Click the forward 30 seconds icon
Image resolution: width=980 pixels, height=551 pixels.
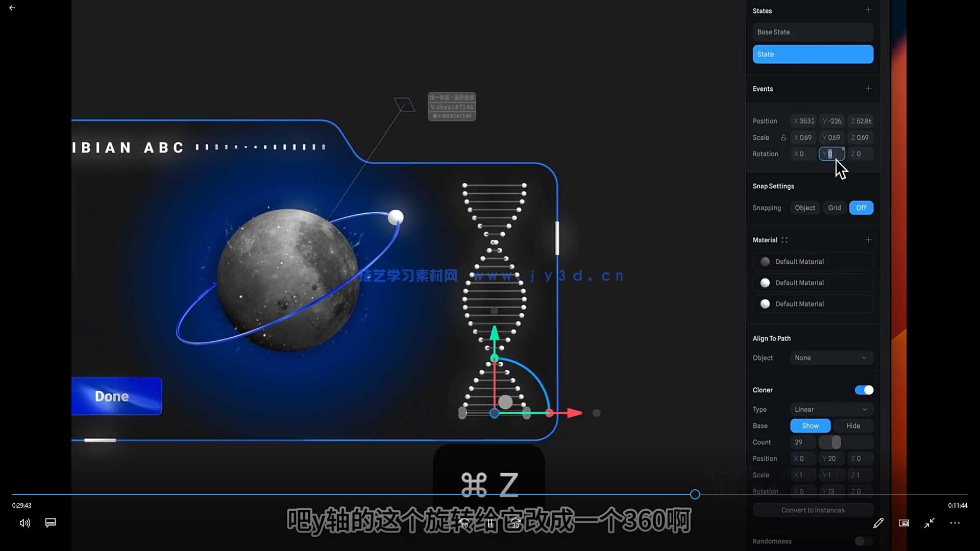click(514, 522)
